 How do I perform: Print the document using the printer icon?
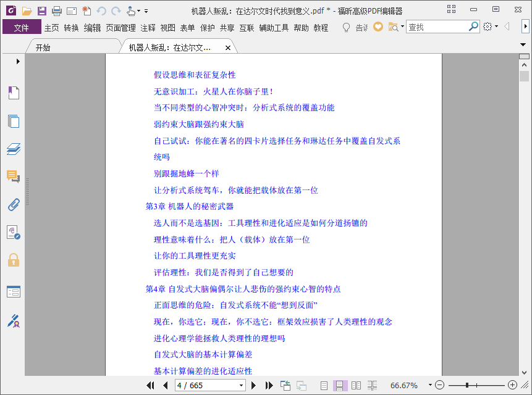pyautogui.click(x=57, y=11)
